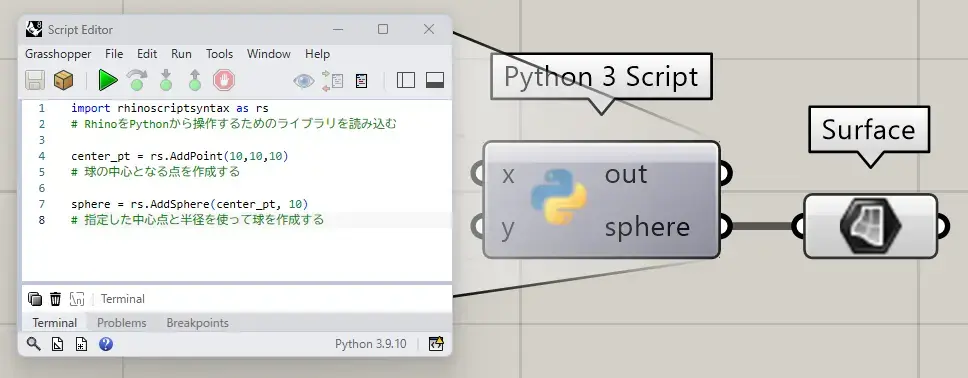
Task: Open the Grasshopper menu
Action: click(58, 54)
